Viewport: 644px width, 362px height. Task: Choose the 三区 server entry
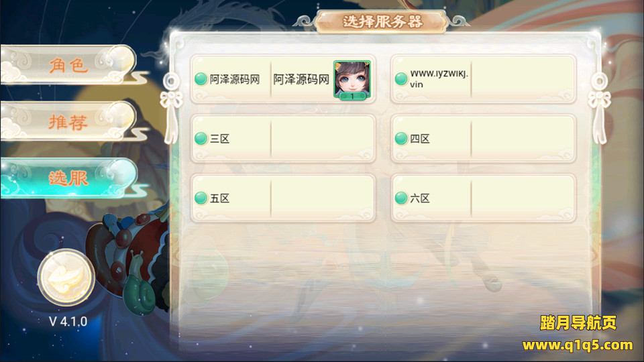pos(283,139)
